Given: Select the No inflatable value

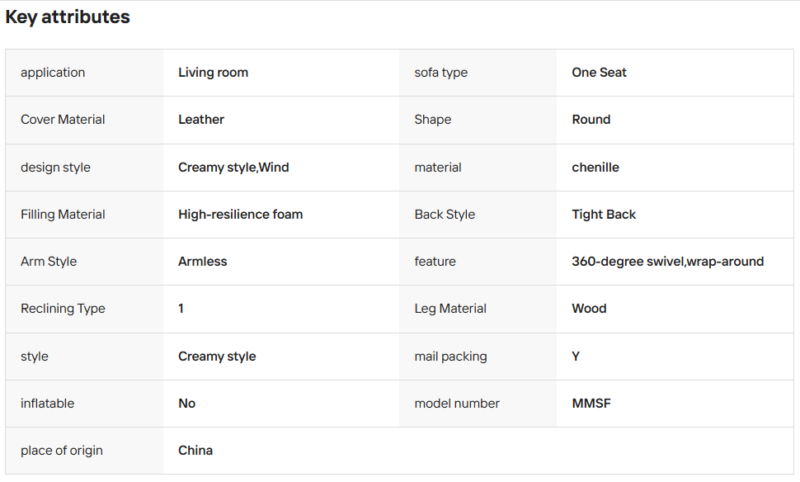Looking at the screenshot, I should [187, 403].
